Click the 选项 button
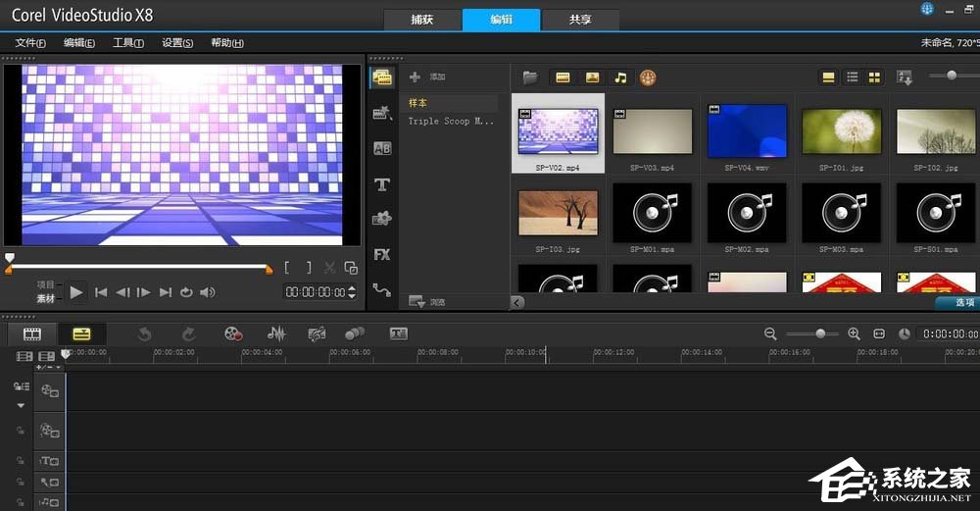Screen dimensions: 980x511 tap(958, 303)
